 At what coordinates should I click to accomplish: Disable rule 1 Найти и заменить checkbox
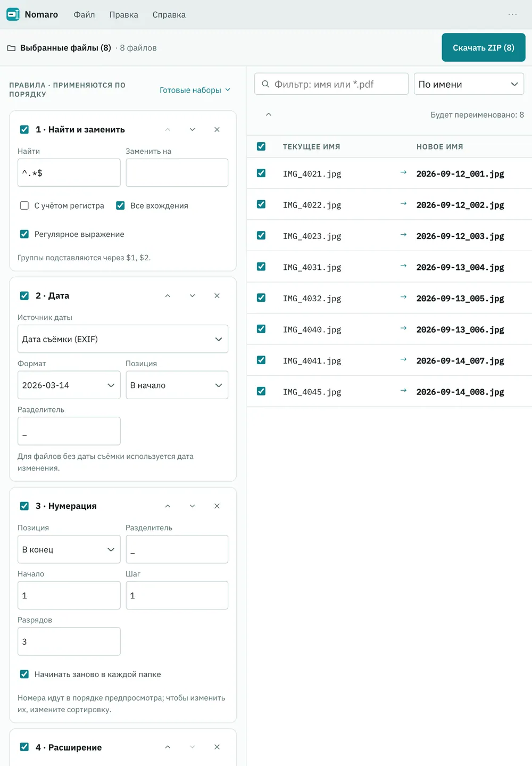tap(24, 129)
